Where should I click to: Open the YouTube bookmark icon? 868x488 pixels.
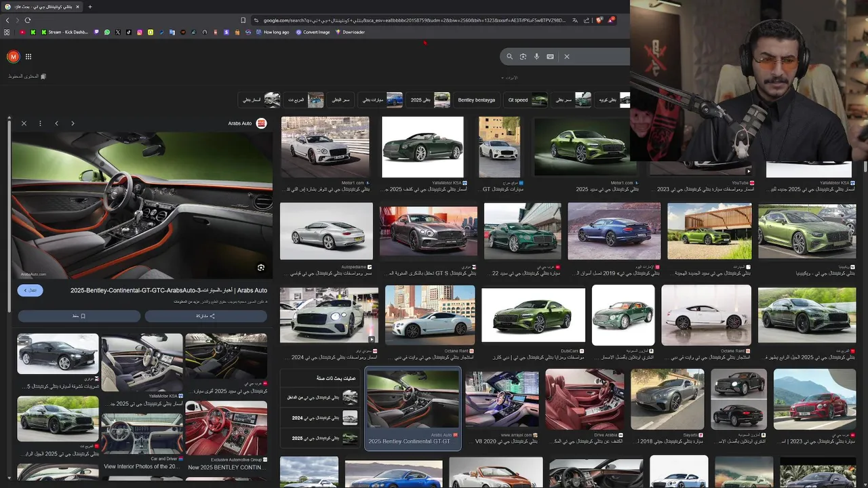[22, 32]
